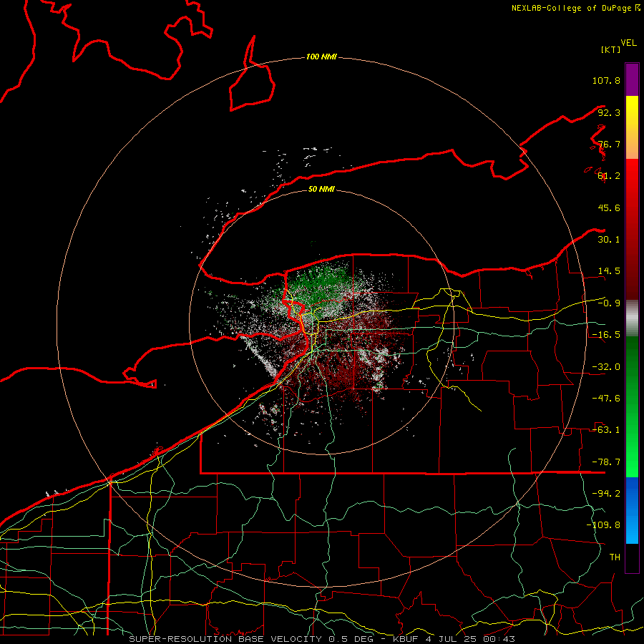Click the -0.9 velocity legend value

pyautogui.click(x=609, y=303)
